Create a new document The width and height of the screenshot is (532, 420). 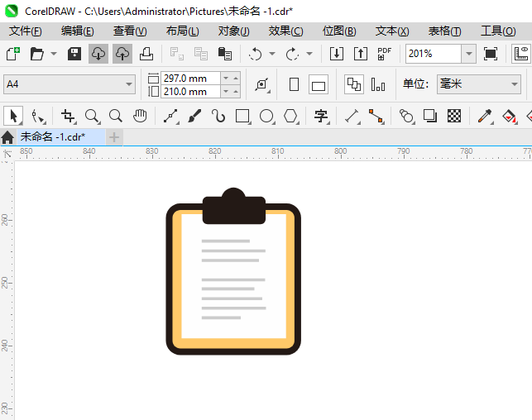13,54
